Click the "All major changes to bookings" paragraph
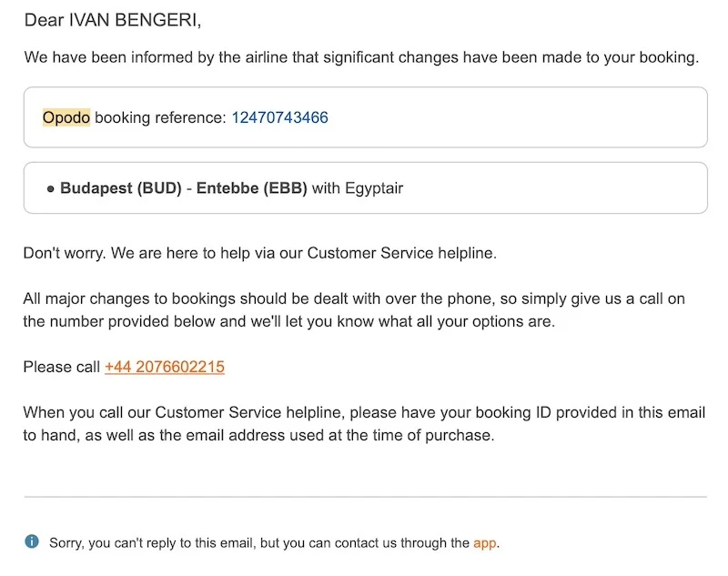Viewport: 728px width, 576px height. (x=354, y=310)
